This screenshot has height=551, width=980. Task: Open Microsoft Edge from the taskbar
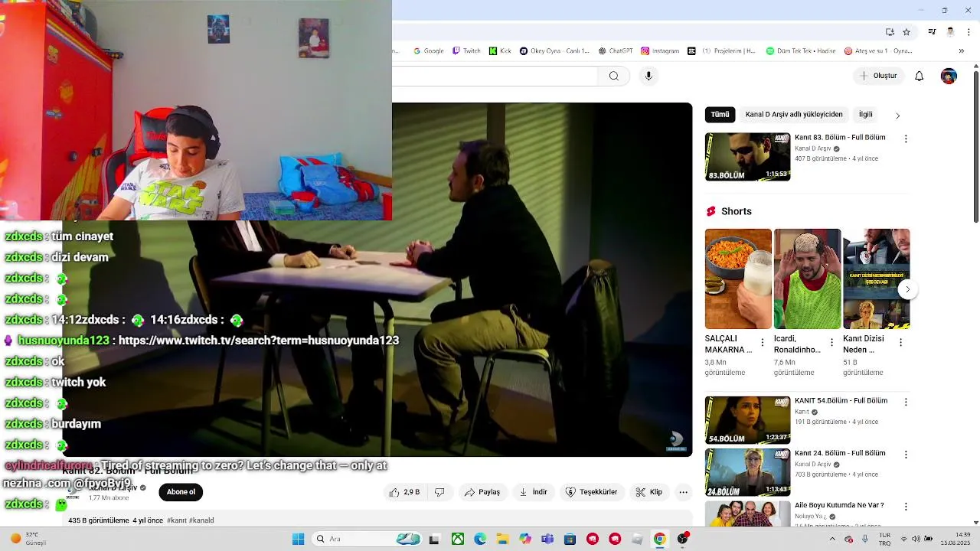coord(480,539)
